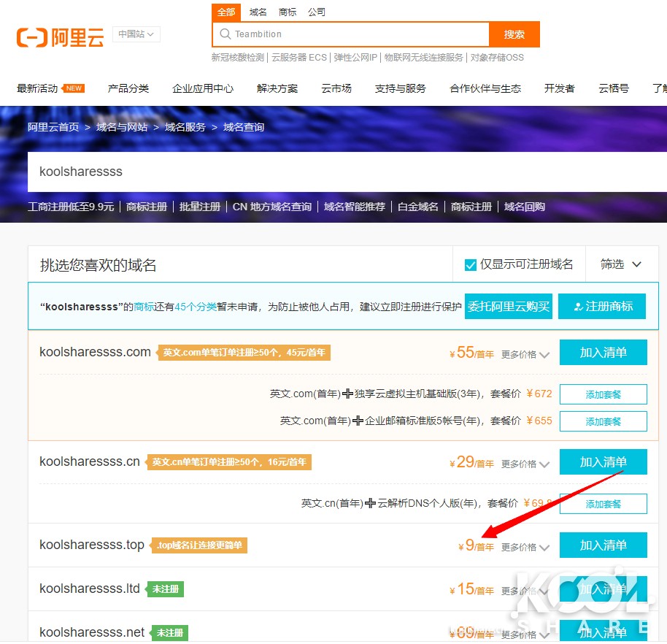Image resolution: width=667 pixels, height=644 pixels.
Task: Go to 域名服务 breadcrumb
Action: [x=185, y=127]
